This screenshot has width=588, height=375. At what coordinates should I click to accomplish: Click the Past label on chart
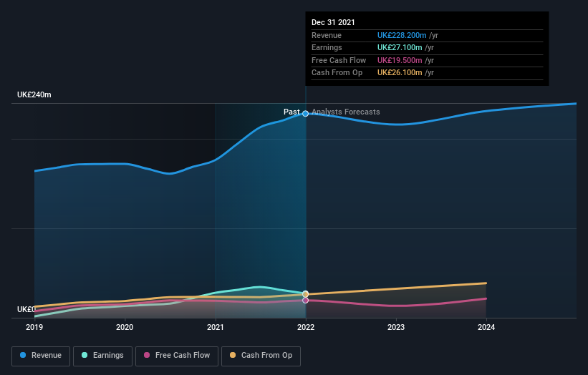[x=291, y=112]
